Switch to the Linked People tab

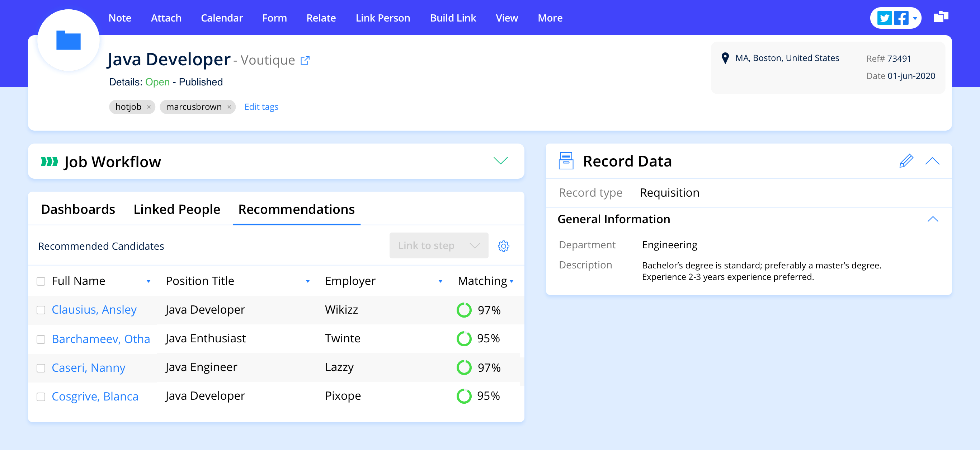point(177,209)
